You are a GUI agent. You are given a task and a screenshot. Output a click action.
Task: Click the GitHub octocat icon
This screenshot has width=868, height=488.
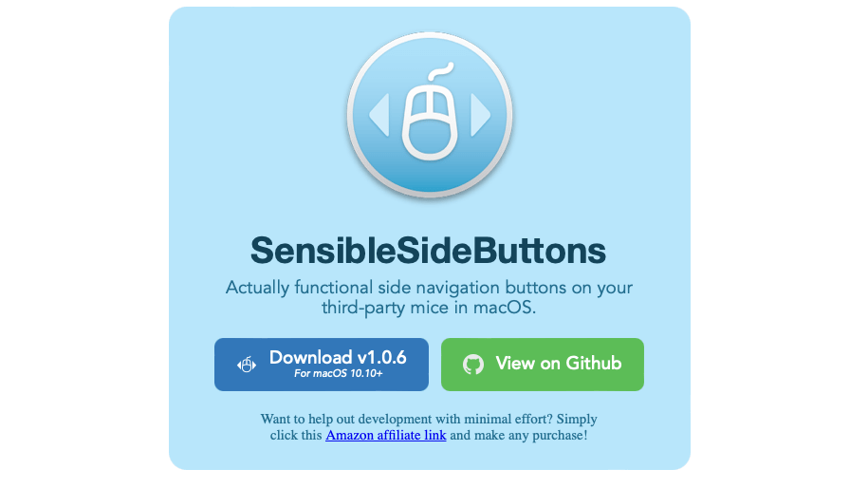point(472,365)
